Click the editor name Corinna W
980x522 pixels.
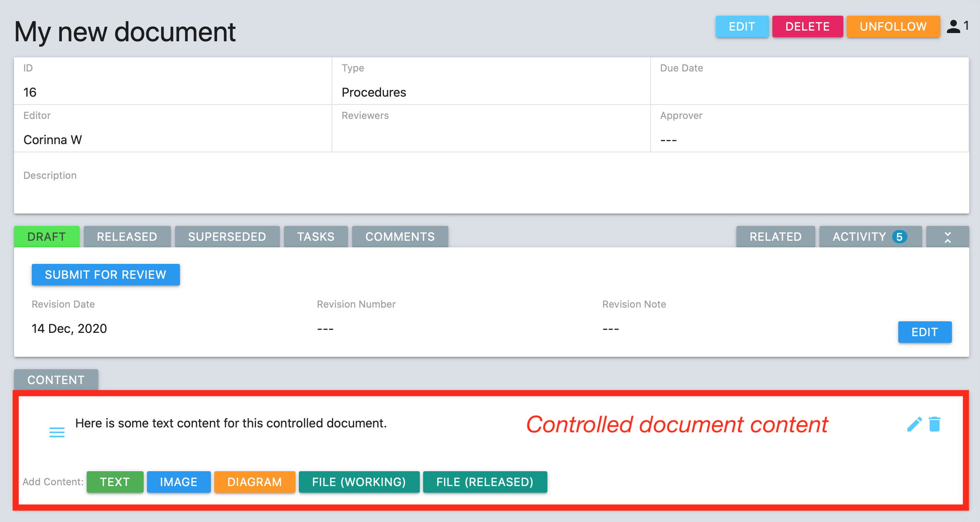[x=53, y=140]
